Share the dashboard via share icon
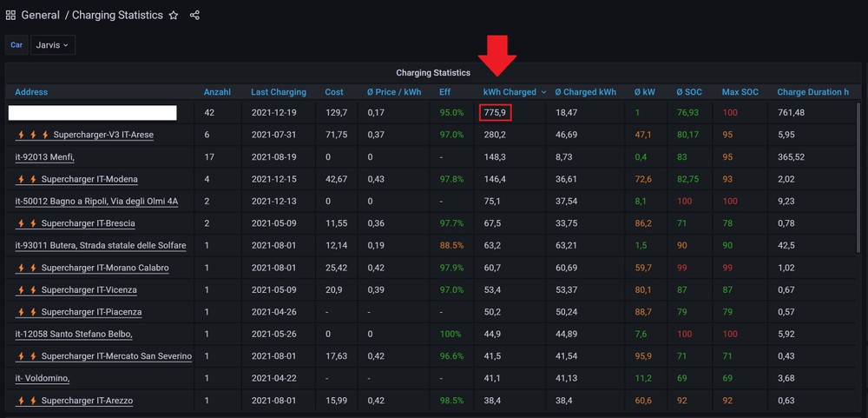The width and height of the screenshot is (868, 418). click(x=194, y=15)
